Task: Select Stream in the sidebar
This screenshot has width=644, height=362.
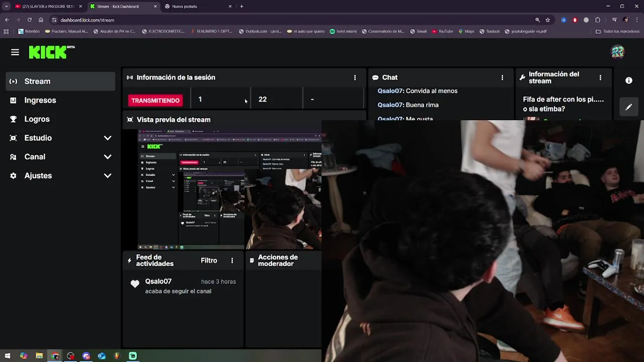Action: pyautogui.click(x=60, y=81)
